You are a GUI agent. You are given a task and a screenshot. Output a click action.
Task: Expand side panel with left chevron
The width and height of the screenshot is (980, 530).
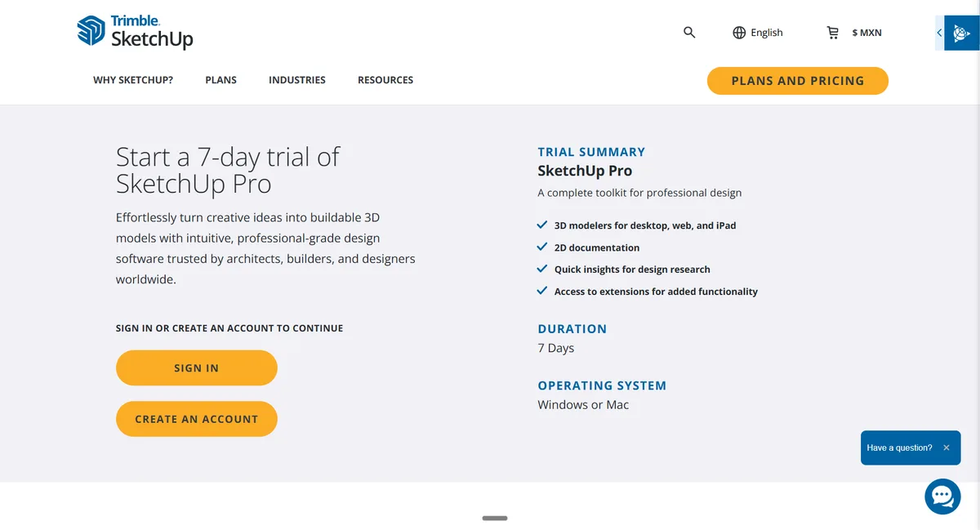pyautogui.click(x=939, y=33)
